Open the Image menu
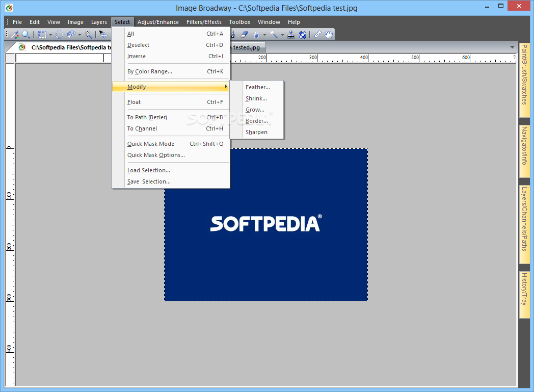The height and width of the screenshot is (392, 534). pos(75,22)
